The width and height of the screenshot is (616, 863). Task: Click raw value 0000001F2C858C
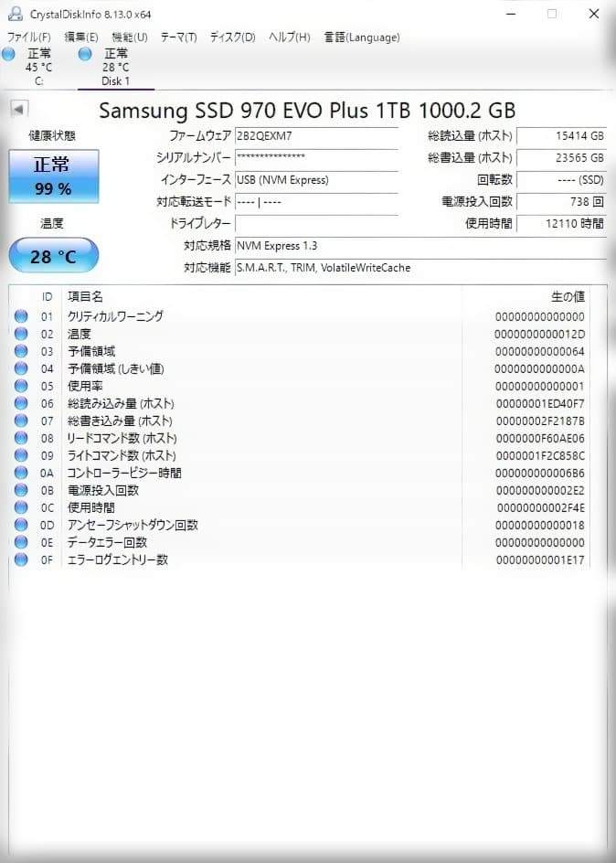[x=540, y=455]
